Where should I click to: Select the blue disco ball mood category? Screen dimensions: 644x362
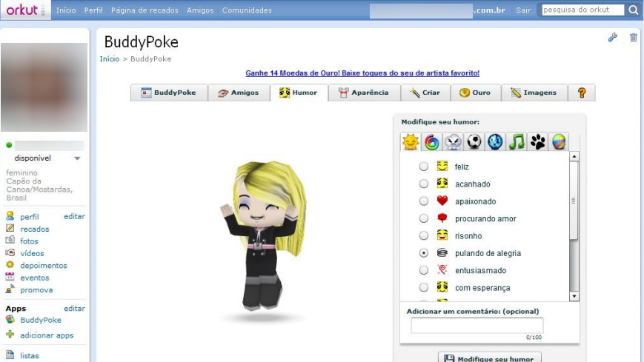(x=495, y=142)
